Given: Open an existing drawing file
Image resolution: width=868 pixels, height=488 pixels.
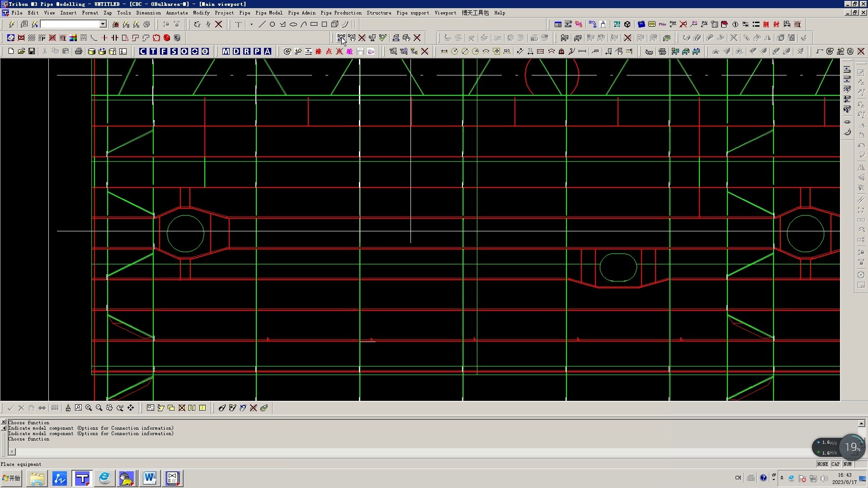Looking at the screenshot, I should [x=21, y=52].
